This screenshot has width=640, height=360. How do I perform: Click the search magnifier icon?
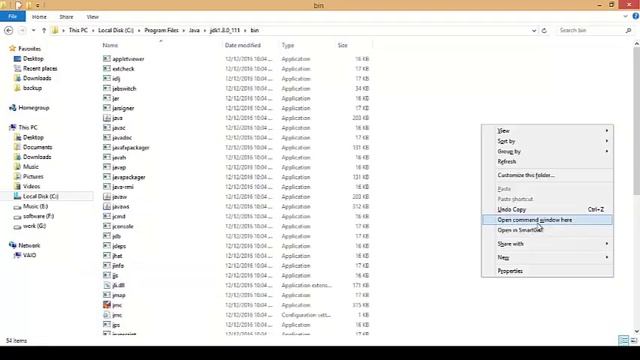click(628, 30)
